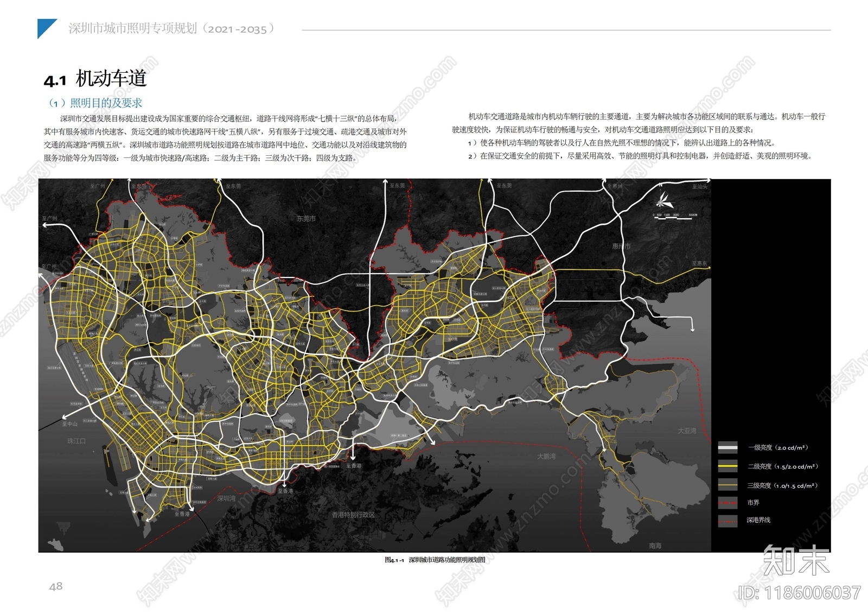
Task: Select the 三级亮度 thin line legend swatch
Action: (728, 485)
